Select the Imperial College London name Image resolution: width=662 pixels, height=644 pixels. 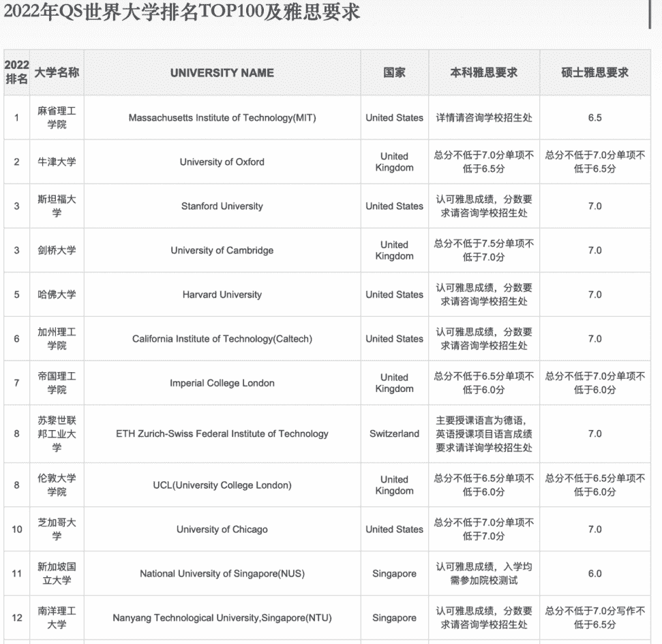(222, 383)
